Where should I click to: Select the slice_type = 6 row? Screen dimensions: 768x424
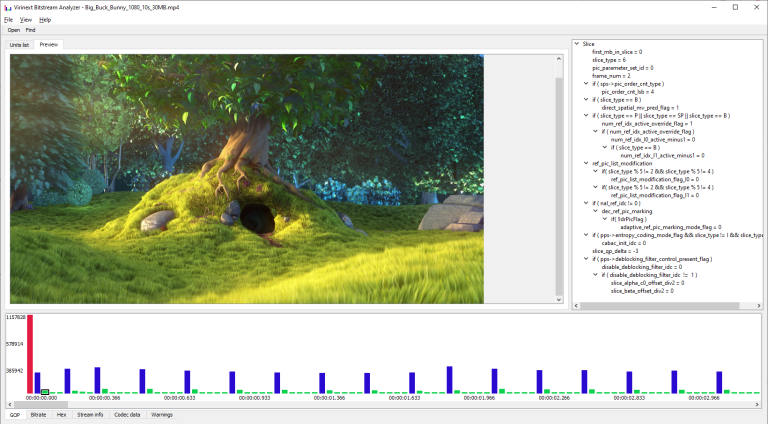coord(609,60)
